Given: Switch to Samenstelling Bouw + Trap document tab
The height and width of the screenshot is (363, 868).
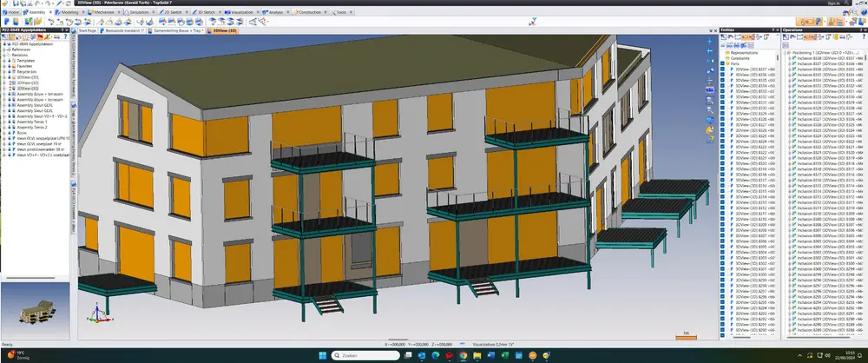Looking at the screenshot, I should click(178, 31).
